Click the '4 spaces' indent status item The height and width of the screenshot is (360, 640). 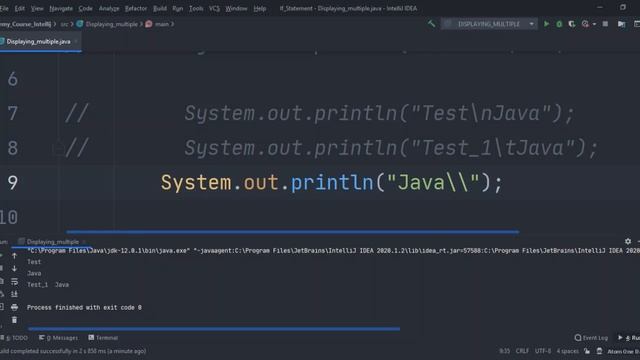pos(567,351)
